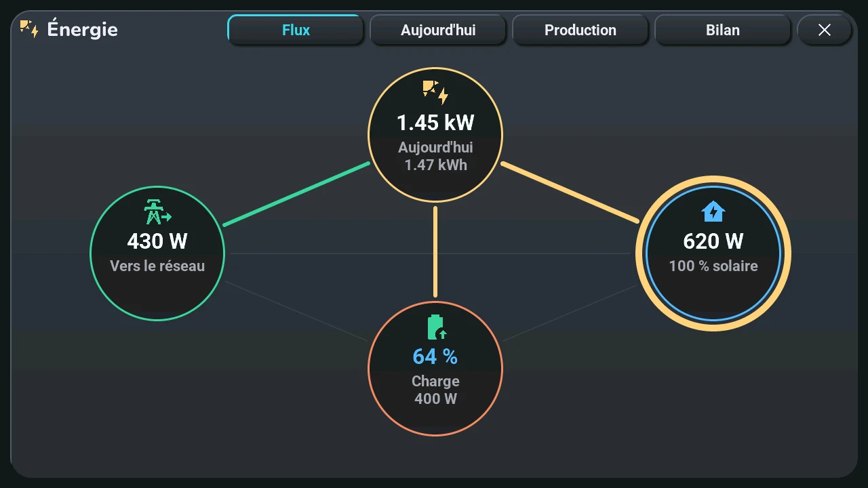Click the blue house icon

[x=713, y=212]
